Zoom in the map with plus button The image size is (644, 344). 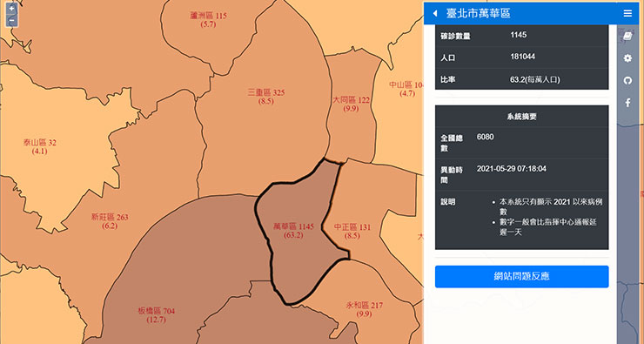pos(11,9)
